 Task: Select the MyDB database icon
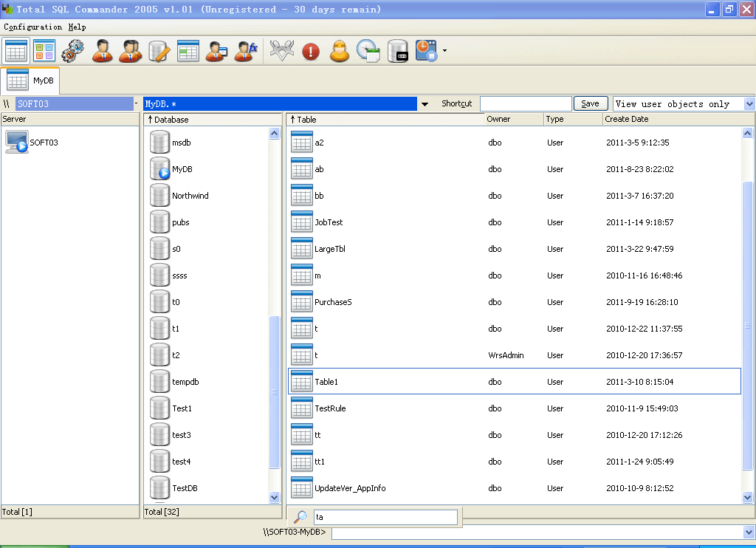pos(159,169)
